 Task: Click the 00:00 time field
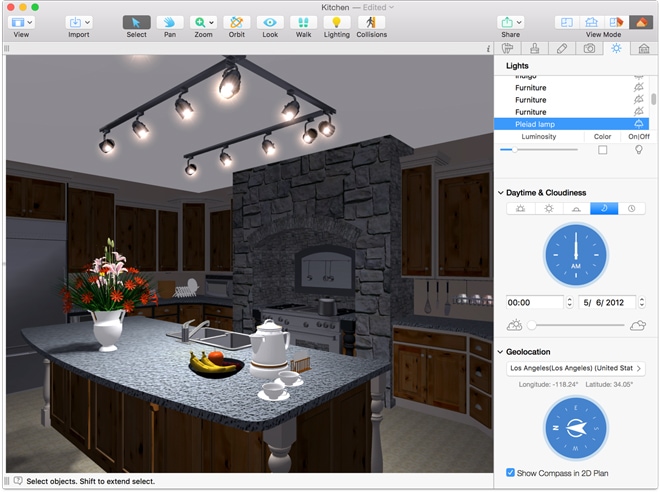[x=535, y=302]
